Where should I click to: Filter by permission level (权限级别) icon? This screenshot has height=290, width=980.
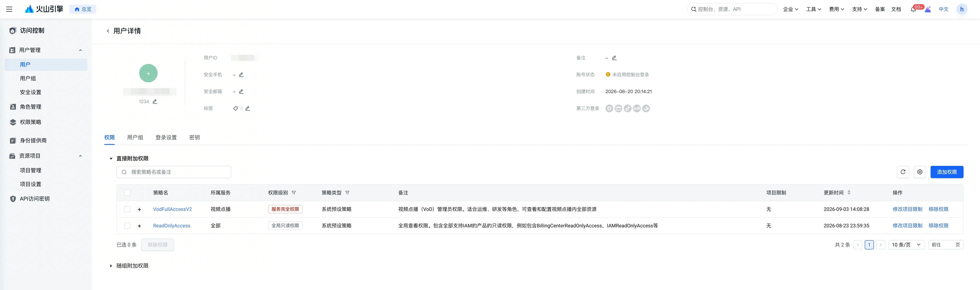(294, 193)
